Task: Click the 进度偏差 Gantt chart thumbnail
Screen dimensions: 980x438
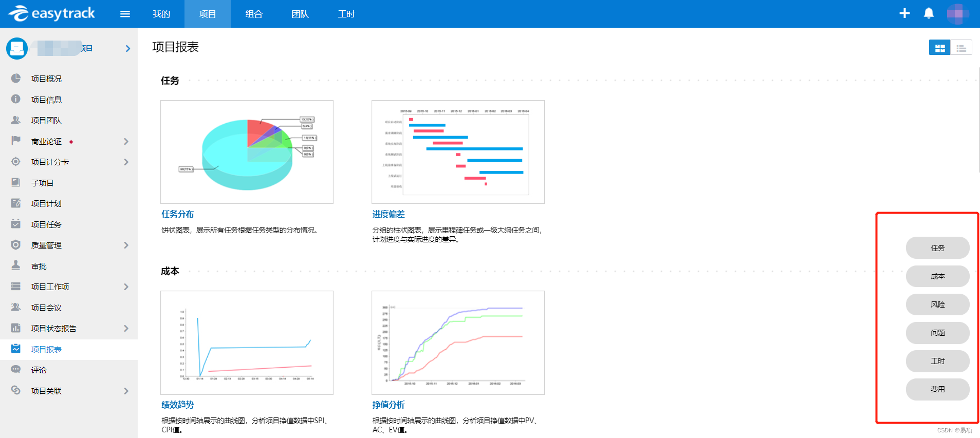Action: 458,152
